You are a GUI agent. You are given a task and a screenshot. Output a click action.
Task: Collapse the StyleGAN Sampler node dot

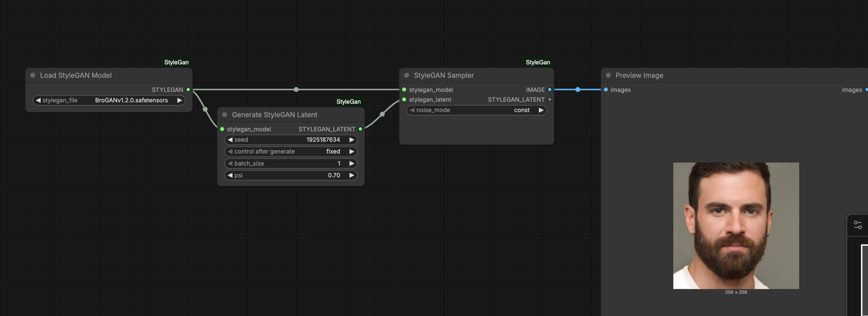click(407, 75)
